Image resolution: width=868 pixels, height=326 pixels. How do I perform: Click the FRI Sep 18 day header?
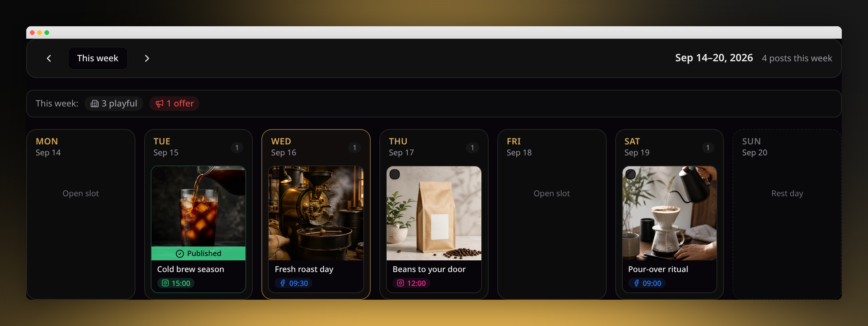click(x=519, y=147)
